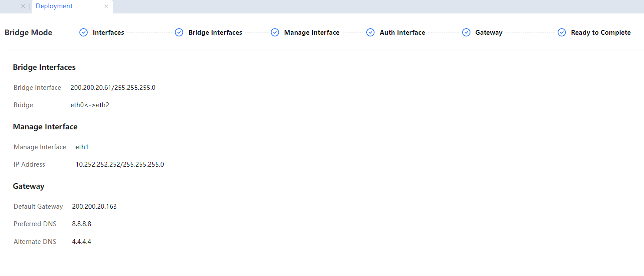Select the Ready to Complete step label

pos(601,33)
